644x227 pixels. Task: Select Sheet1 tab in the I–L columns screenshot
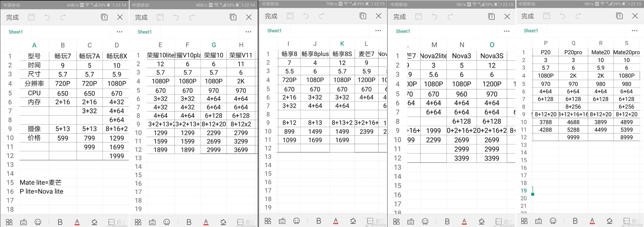pos(274,31)
